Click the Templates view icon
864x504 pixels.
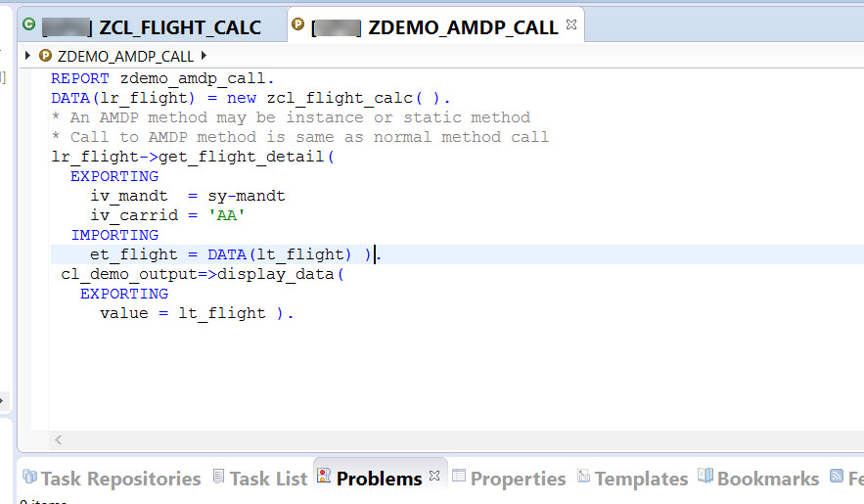pyautogui.click(x=583, y=478)
